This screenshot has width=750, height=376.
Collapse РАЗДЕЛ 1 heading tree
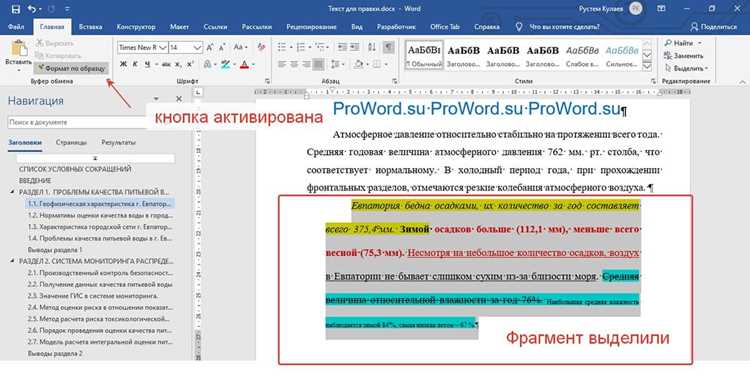tap(12, 192)
